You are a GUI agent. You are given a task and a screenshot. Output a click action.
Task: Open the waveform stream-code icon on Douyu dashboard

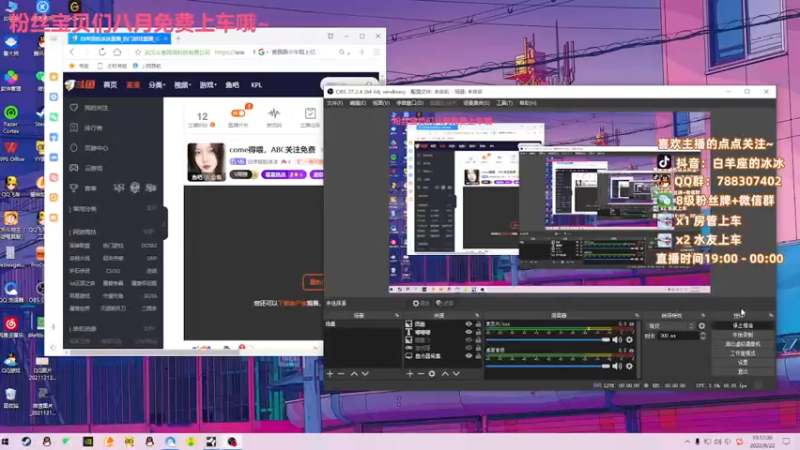(274, 113)
